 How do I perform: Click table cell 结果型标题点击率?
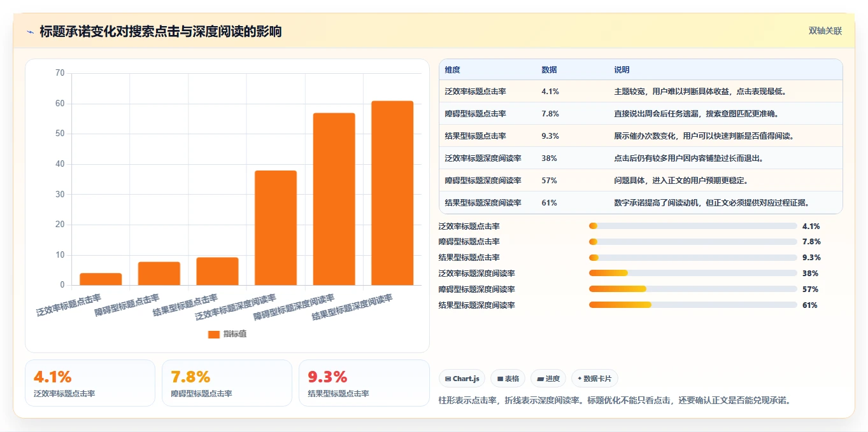pyautogui.click(x=476, y=136)
